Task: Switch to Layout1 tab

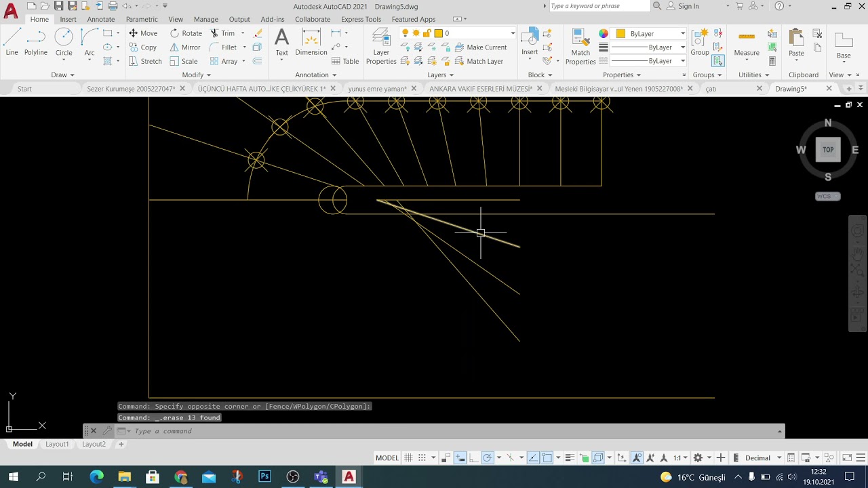Action: point(57,444)
